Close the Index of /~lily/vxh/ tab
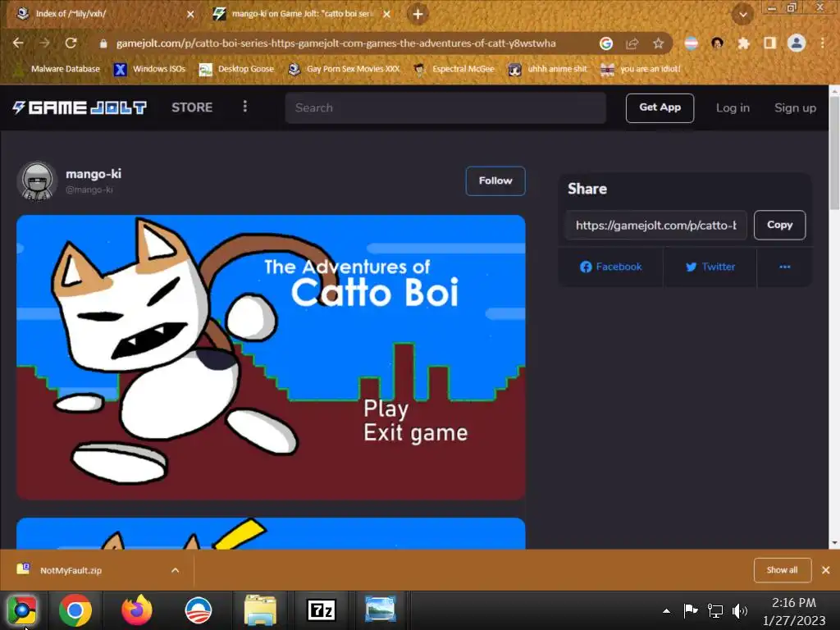The image size is (840, 630). (x=190, y=15)
